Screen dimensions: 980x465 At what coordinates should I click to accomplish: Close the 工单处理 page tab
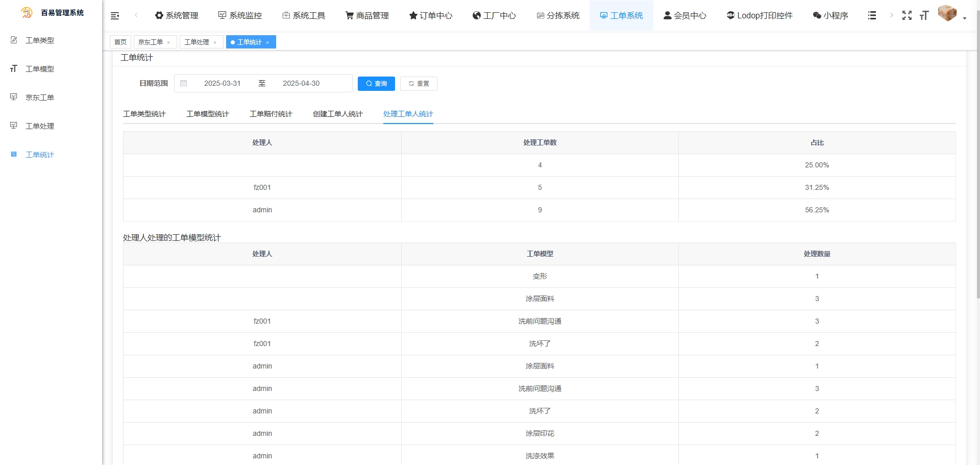click(x=215, y=42)
